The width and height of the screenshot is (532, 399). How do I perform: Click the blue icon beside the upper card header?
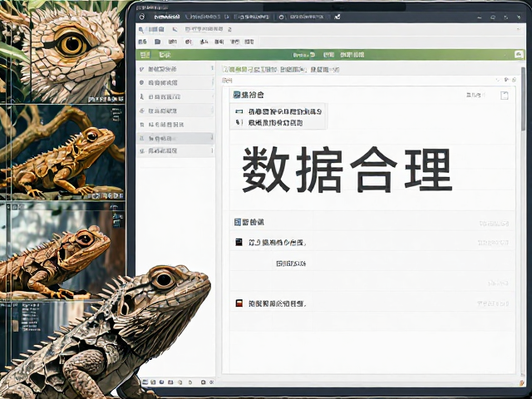(x=236, y=95)
